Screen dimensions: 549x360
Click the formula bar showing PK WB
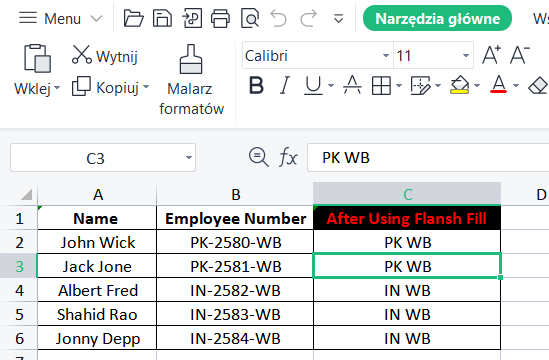428,158
